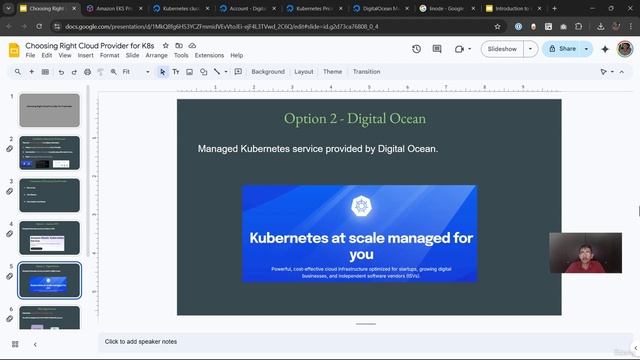Add a new slide plus icon

coord(31,72)
